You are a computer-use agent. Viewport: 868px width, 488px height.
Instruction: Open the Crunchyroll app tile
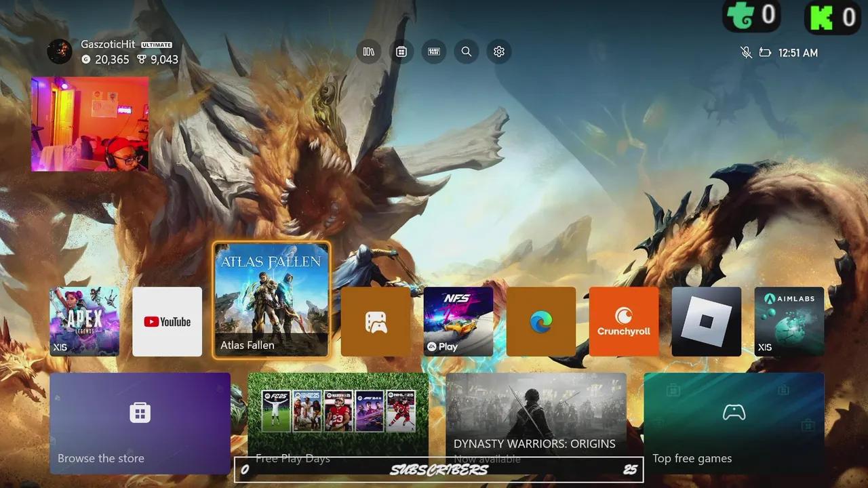624,321
